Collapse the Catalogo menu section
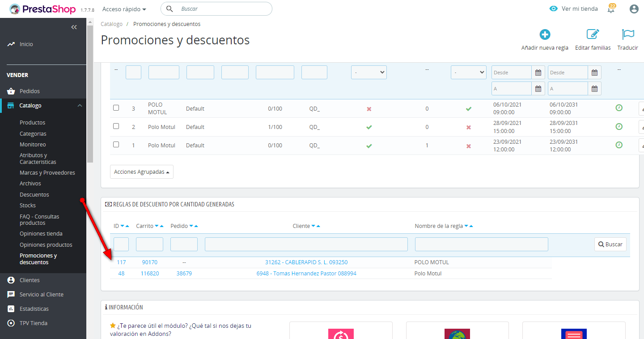This screenshot has height=339, width=644. click(x=80, y=106)
